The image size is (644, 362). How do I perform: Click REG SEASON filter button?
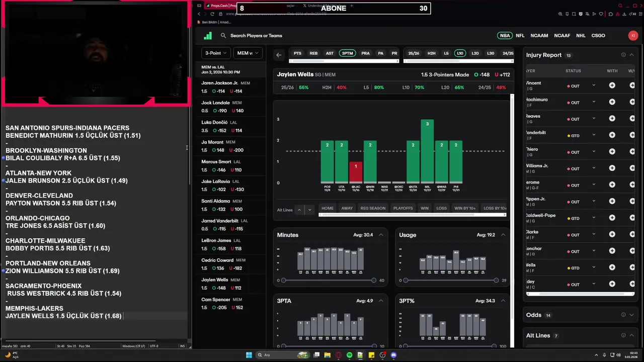[373, 208]
